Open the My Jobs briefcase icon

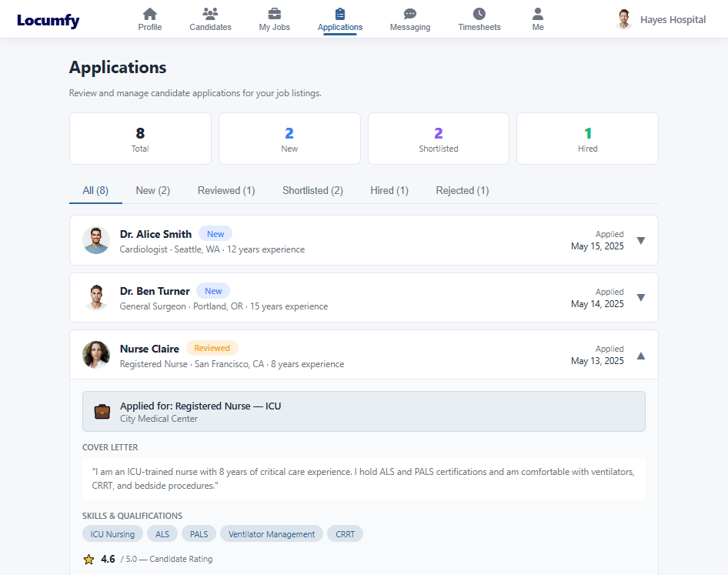275,14
